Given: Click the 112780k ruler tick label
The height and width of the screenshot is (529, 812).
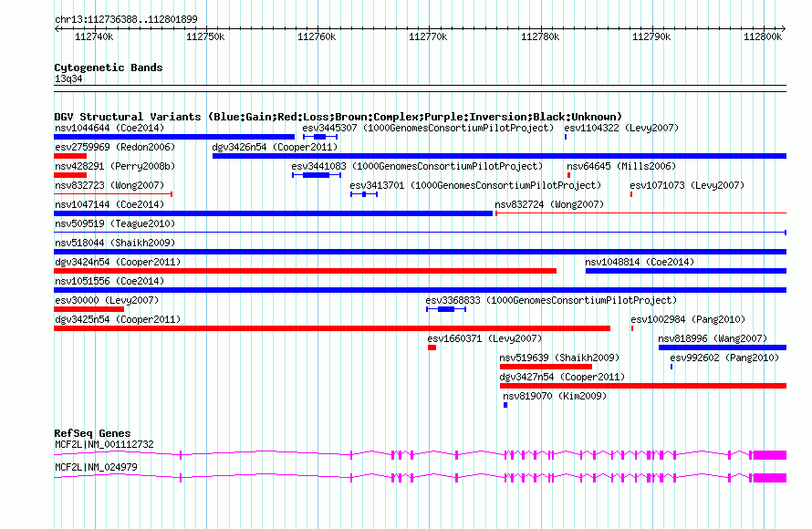Looking at the screenshot, I should [x=539, y=36].
